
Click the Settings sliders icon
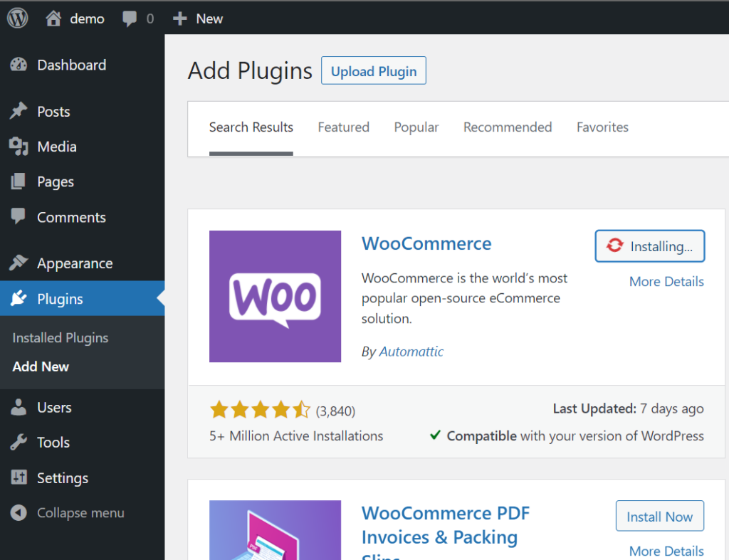(19, 477)
